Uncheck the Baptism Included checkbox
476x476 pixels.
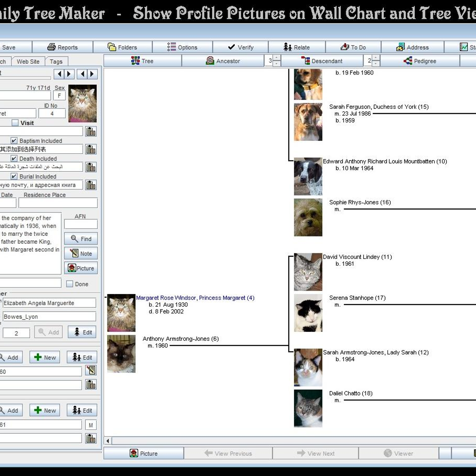(14, 140)
